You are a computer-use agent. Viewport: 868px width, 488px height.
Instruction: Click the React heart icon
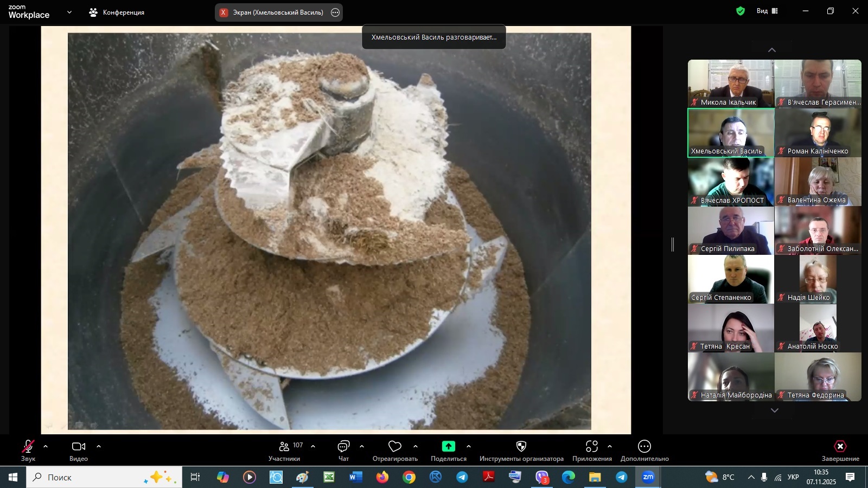395,447
